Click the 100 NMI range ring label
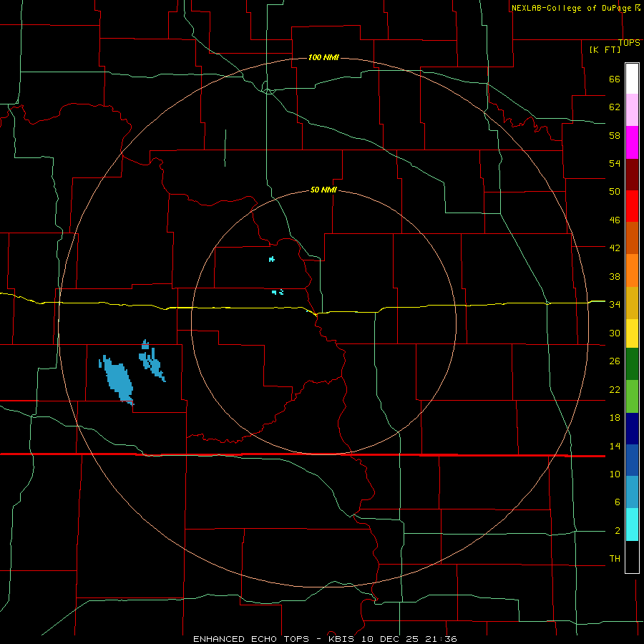 323,57
